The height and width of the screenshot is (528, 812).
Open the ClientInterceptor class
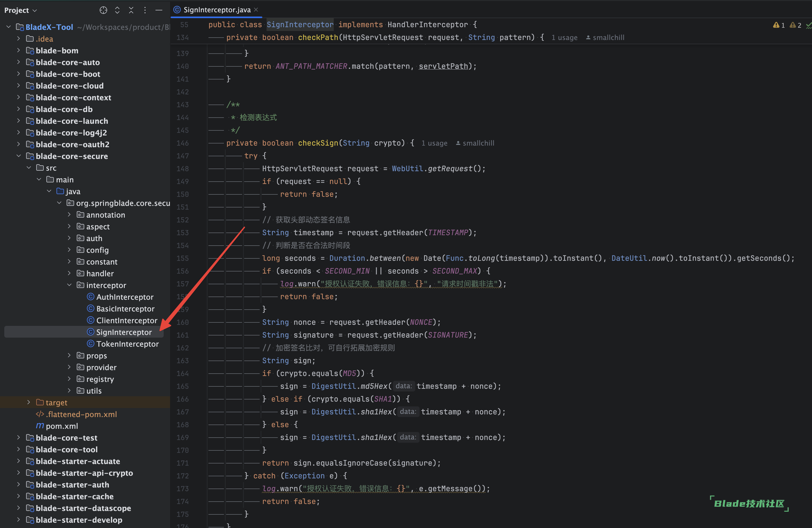(127, 321)
